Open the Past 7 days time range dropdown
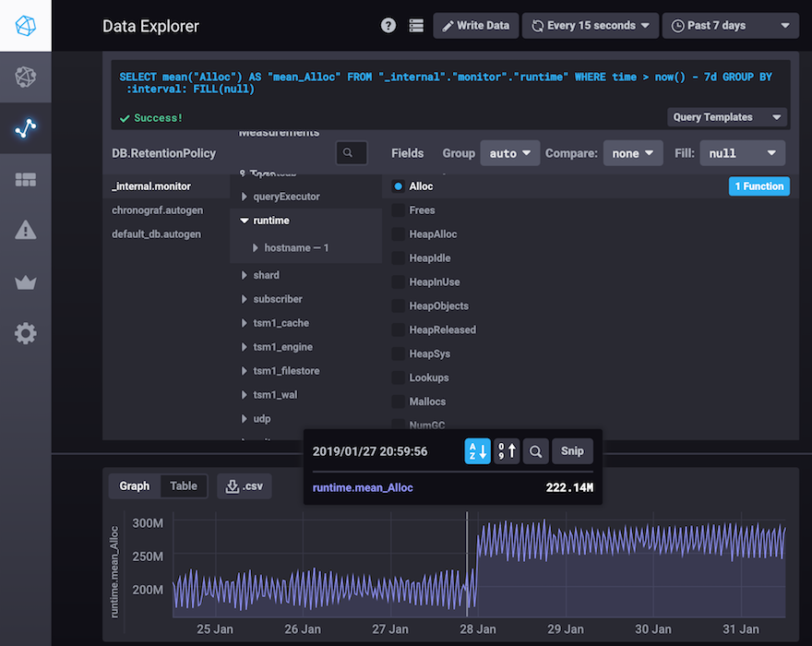The width and height of the screenshot is (812, 646). point(730,26)
